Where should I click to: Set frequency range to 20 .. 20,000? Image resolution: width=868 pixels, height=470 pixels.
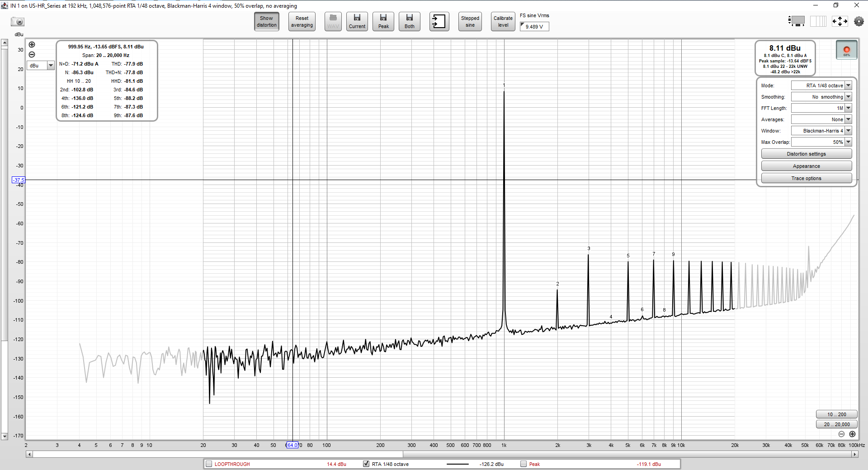[836, 424]
